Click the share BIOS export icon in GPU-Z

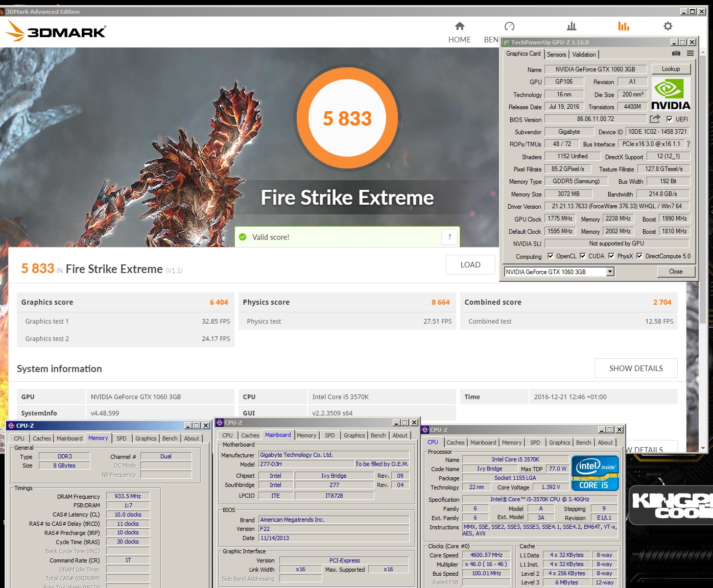click(655, 119)
